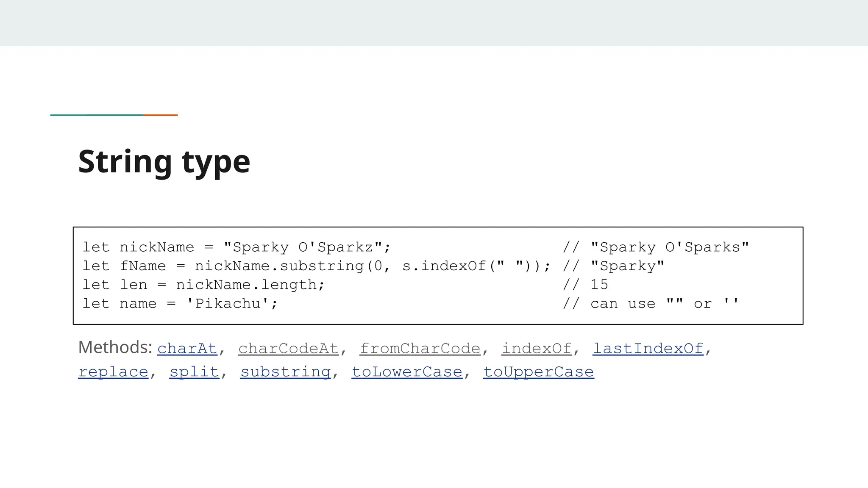Viewport: 868px width, 488px height.
Task: Click the "Methods:" label text
Action: tap(115, 347)
